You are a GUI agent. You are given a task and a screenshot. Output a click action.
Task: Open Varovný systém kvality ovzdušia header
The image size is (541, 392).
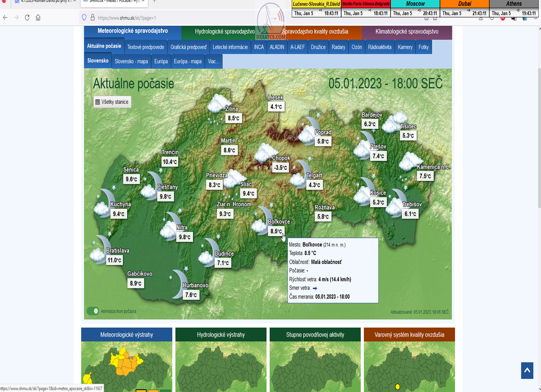[x=409, y=335]
